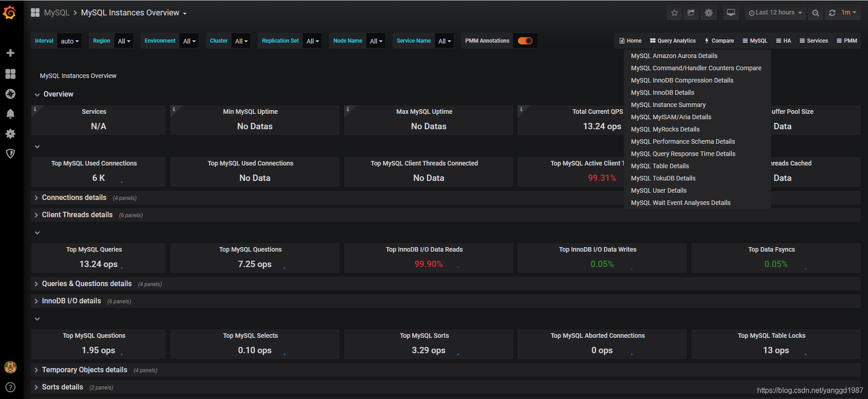Open the Services menu link
The height and width of the screenshot is (399, 868).
(814, 41)
